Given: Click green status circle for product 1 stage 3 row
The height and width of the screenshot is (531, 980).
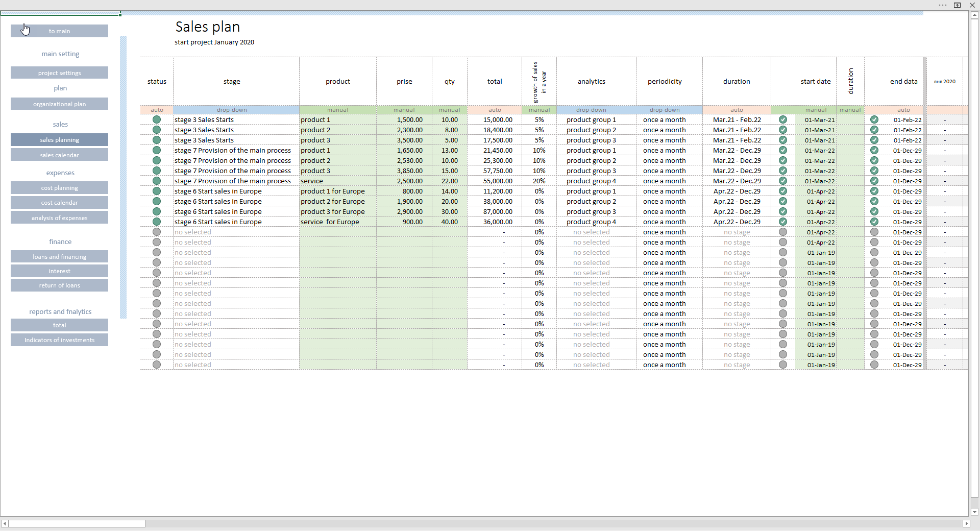Looking at the screenshot, I should (157, 119).
